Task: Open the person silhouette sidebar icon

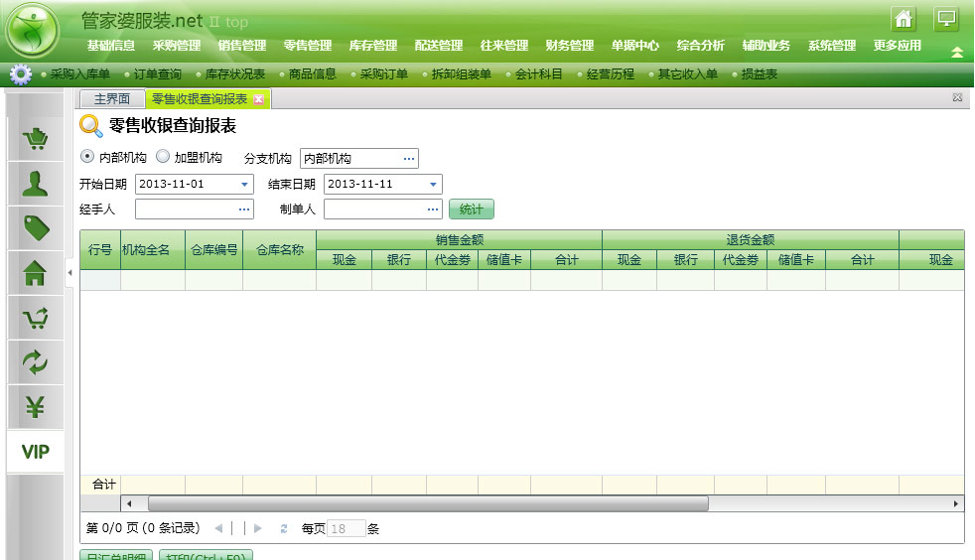Action: click(x=35, y=185)
